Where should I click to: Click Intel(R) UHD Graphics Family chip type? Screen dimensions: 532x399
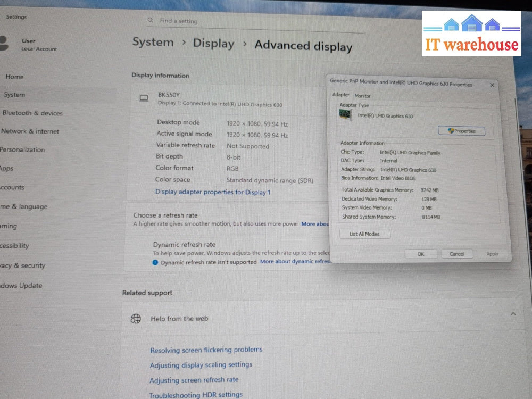(410, 153)
